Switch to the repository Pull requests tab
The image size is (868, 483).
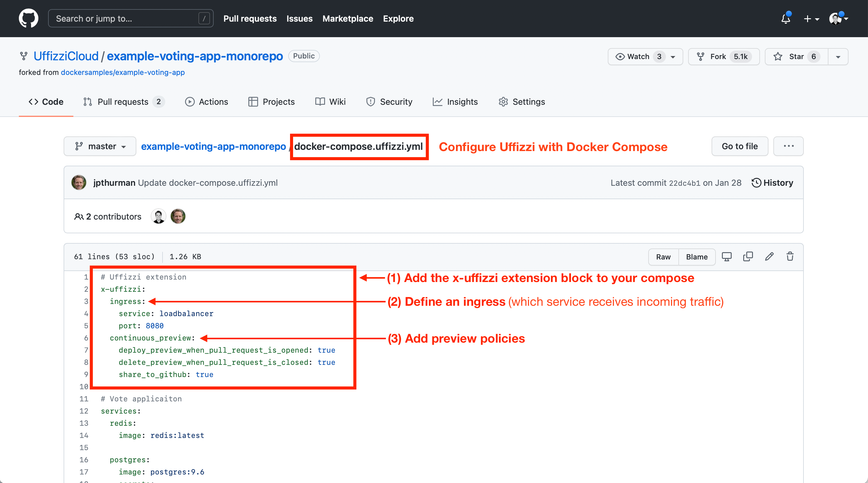[123, 102]
